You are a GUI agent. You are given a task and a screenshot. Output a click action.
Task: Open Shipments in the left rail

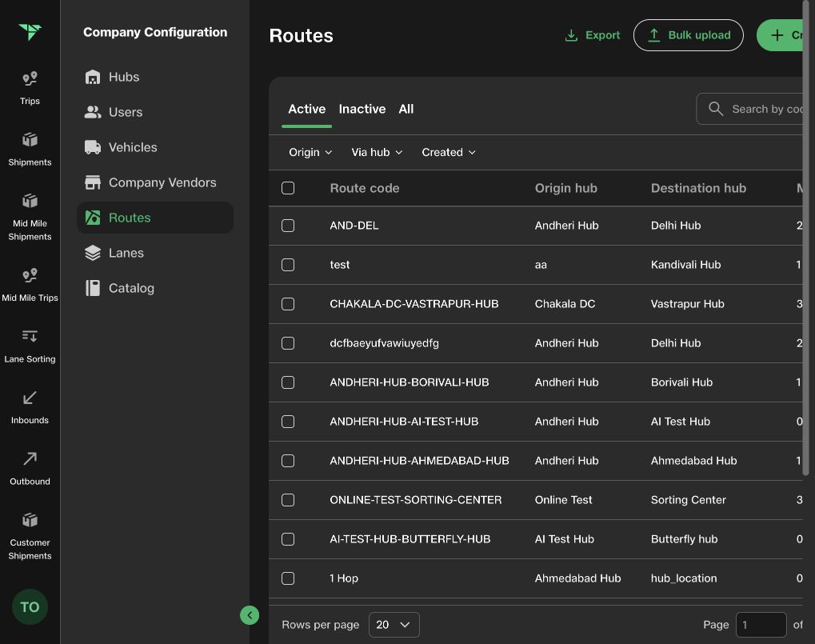(x=30, y=150)
